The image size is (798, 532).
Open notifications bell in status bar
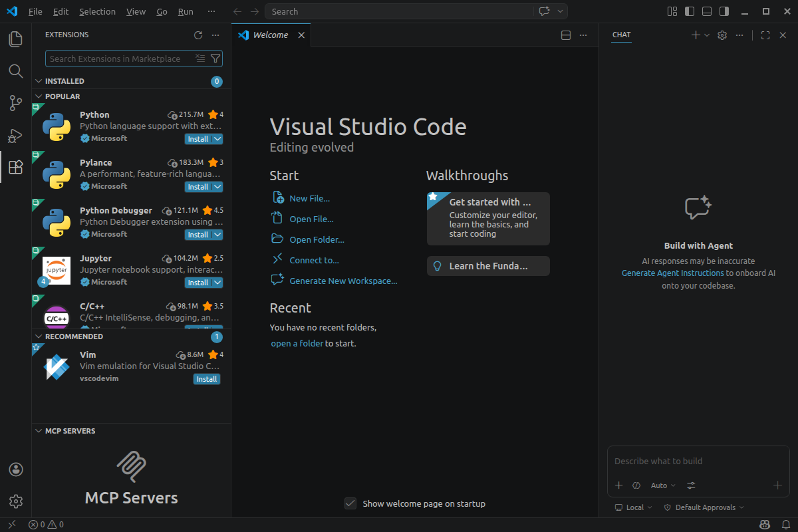pos(785,525)
